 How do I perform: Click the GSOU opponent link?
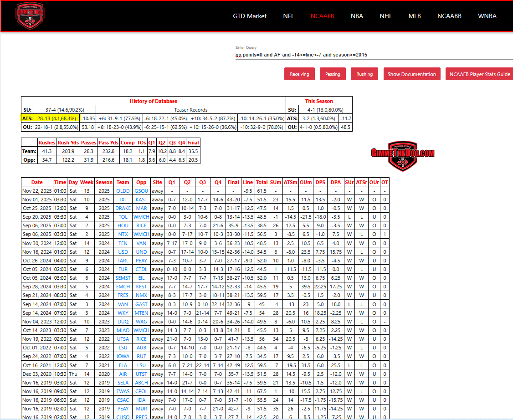click(x=141, y=190)
